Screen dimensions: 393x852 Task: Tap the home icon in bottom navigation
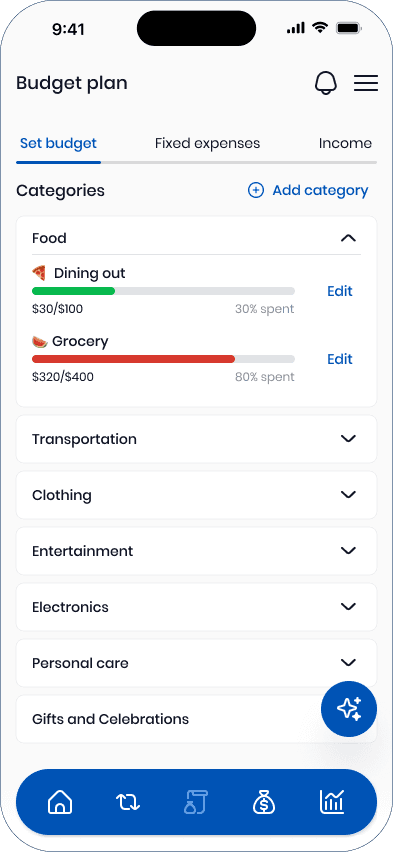(x=60, y=801)
